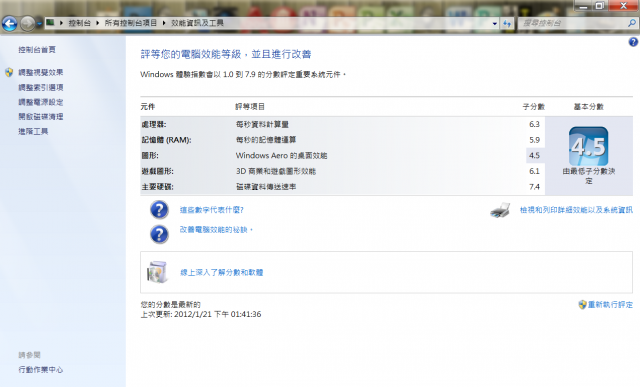Select 所有控制台項目 breadcrumb in address bar
Viewport: 640px width, 387px height.
tap(131, 23)
